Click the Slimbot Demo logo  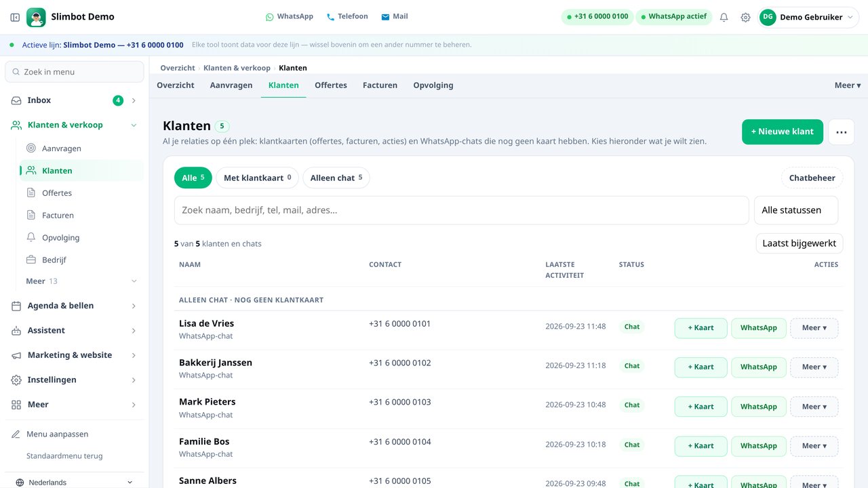[36, 17]
